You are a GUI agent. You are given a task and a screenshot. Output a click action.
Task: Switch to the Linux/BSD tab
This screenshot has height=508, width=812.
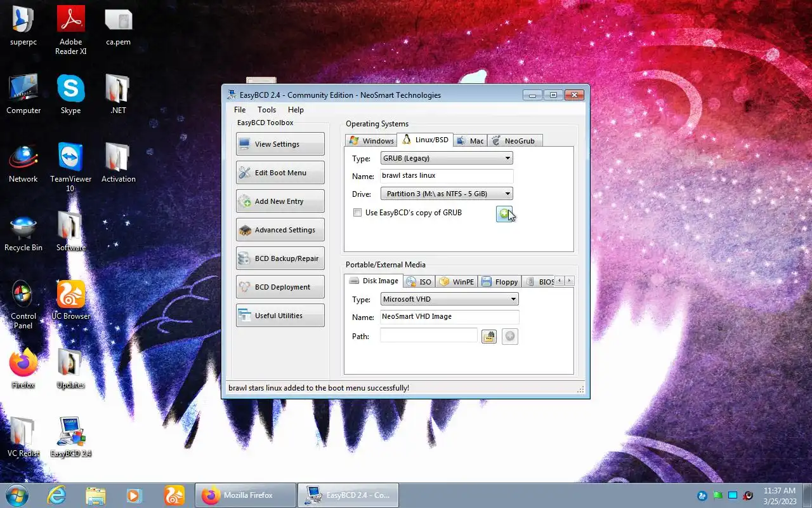(425, 140)
